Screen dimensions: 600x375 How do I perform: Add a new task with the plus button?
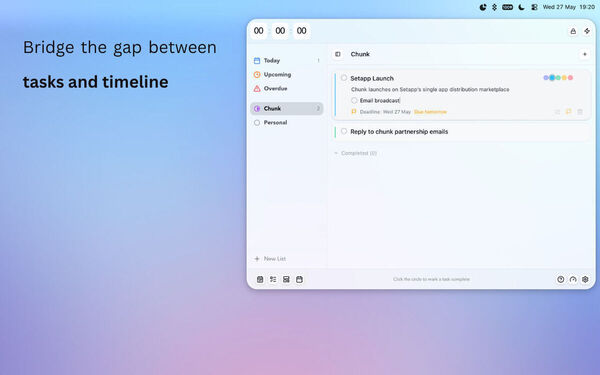pos(585,54)
